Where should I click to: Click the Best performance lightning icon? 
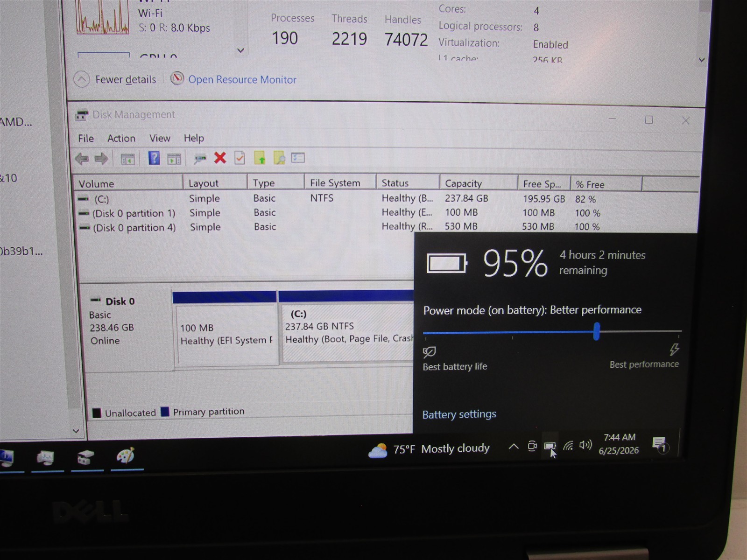point(674,349)
